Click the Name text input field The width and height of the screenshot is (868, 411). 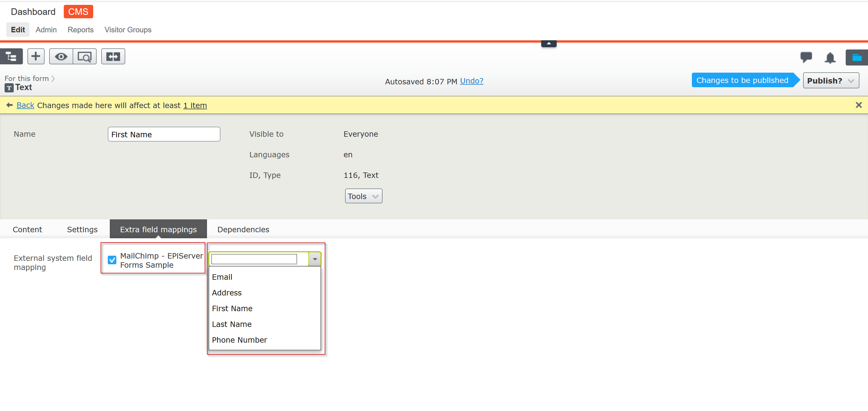[x=164, y=134]
